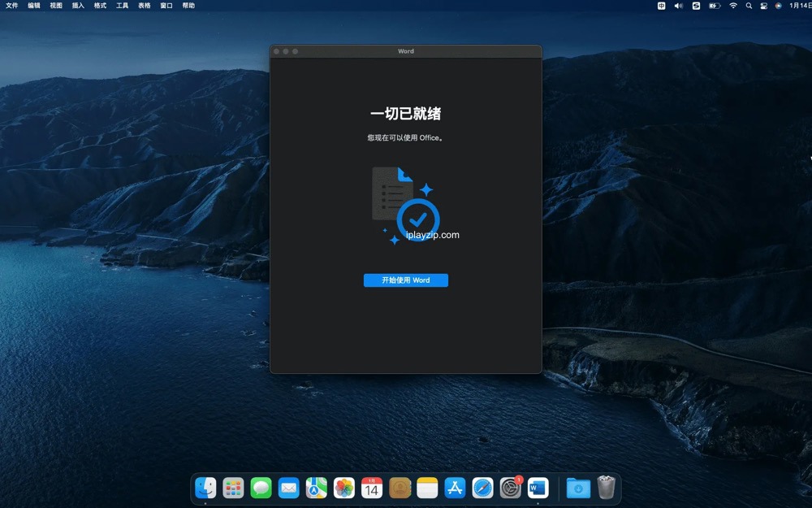Click the 开始使用 Word button
Viewport: 812px width, 508px height.
click(x=405, y=280)
